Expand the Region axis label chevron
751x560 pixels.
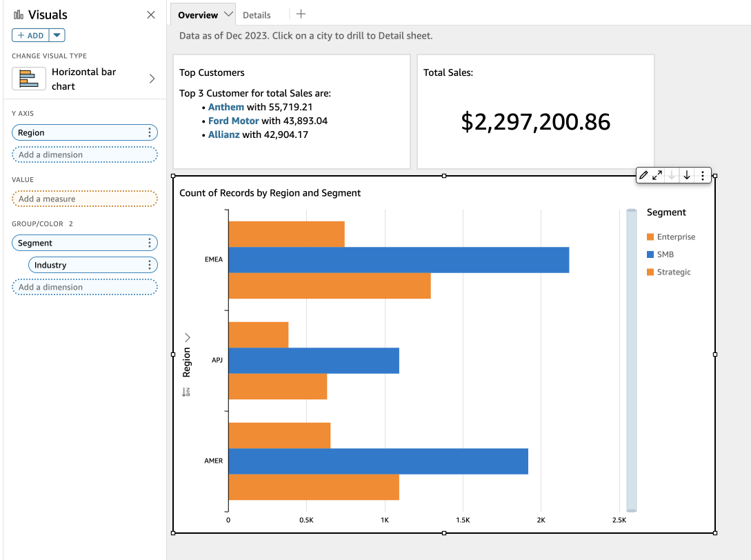(x=187, y=337)
